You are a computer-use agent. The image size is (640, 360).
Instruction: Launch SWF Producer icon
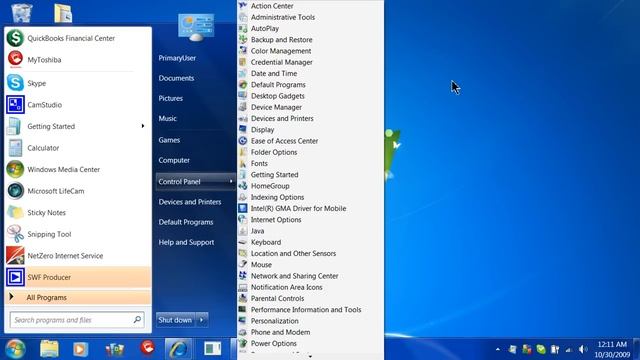click(x=15, y=277)
